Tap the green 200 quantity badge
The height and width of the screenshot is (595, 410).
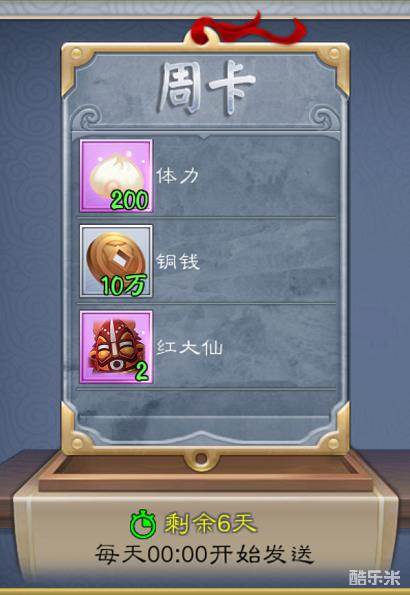click(129, 200)
